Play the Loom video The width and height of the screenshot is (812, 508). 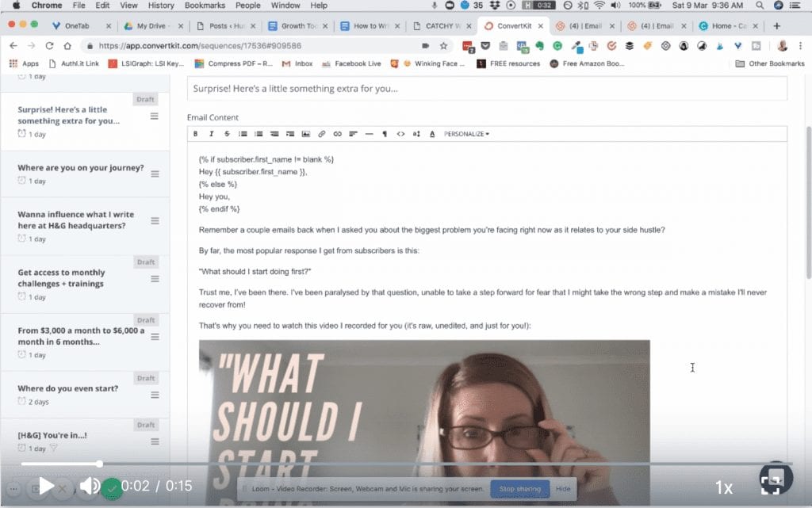pos(46,487)
